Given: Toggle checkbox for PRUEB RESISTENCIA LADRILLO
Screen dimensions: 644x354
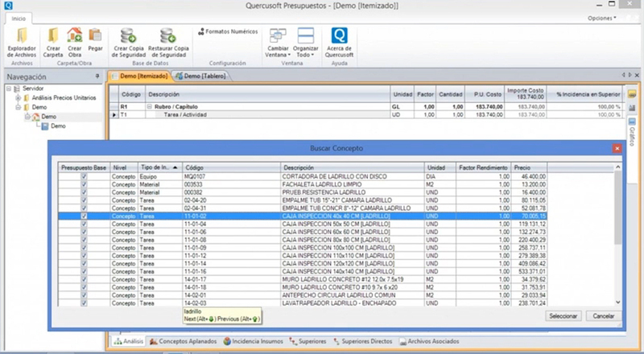Looking at the screenshot, I should click(x=85, y=192).
